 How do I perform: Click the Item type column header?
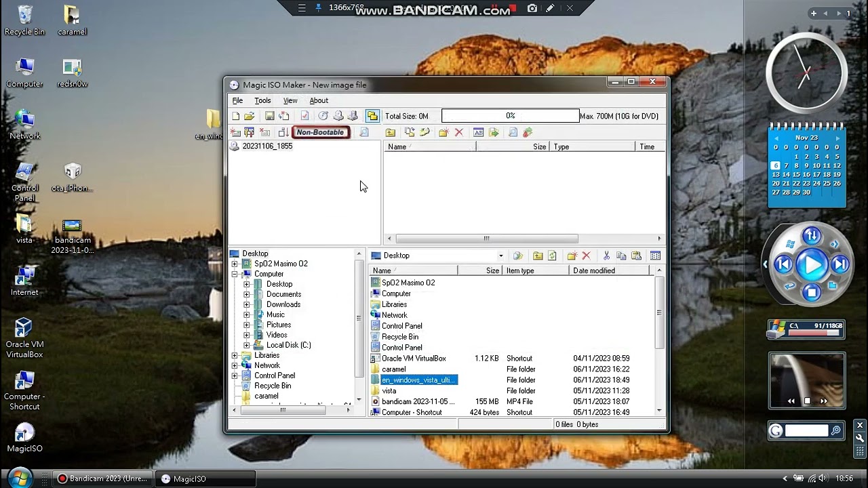536,270
